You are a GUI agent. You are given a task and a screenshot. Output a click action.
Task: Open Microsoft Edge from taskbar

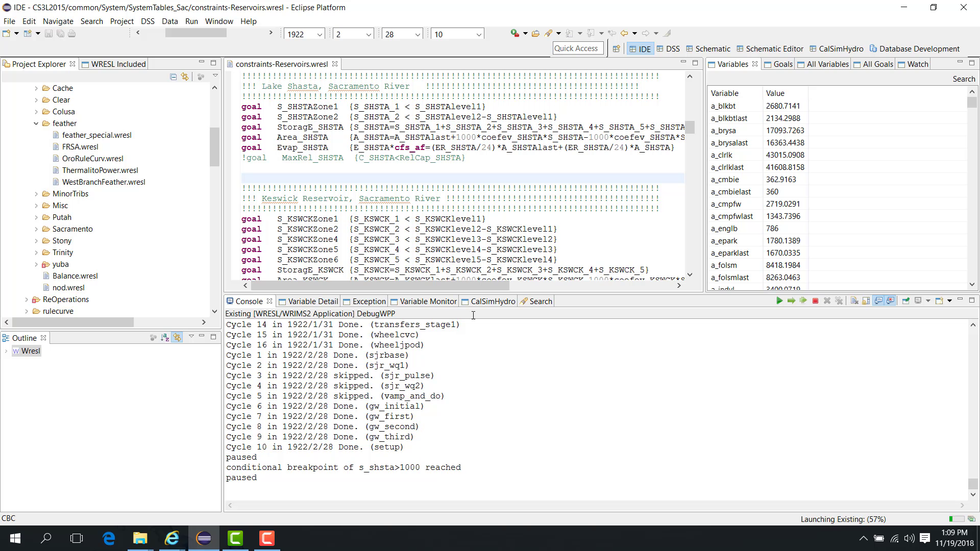(109, 538)
